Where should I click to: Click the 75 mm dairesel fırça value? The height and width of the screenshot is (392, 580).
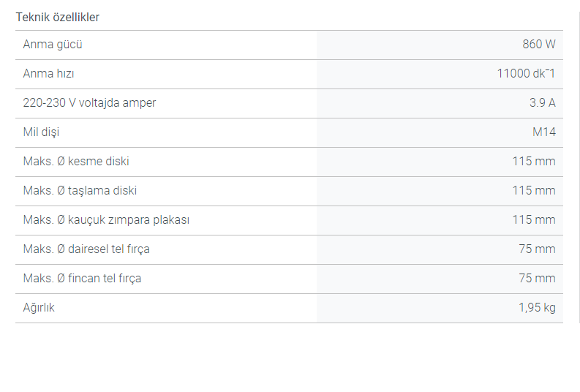pyautogui.click(x=537, y=249)
